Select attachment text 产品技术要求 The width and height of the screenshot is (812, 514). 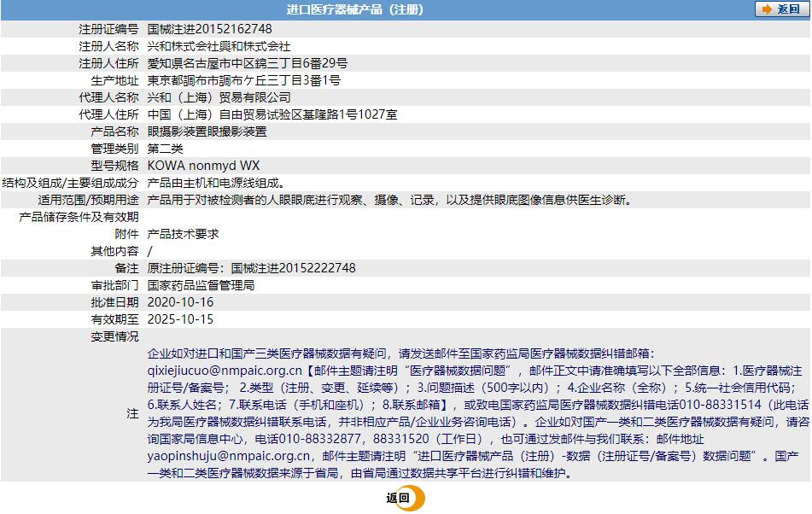(x=183, y=234)
